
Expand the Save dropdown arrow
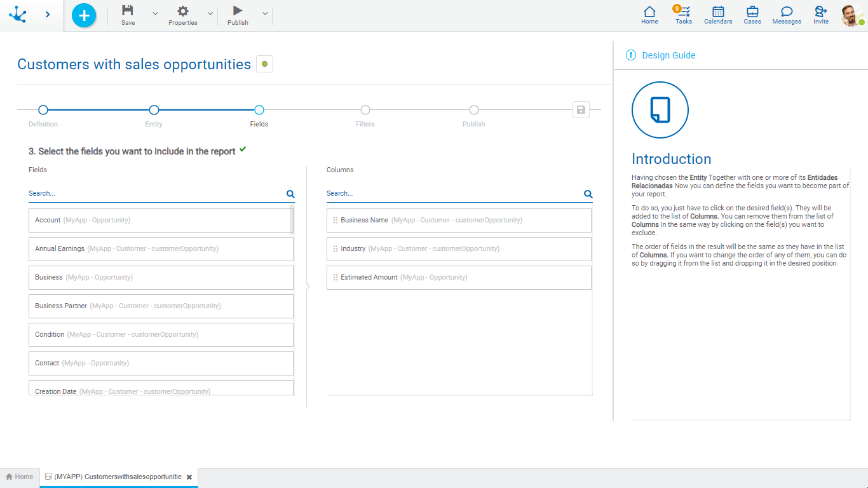(156, 13)
